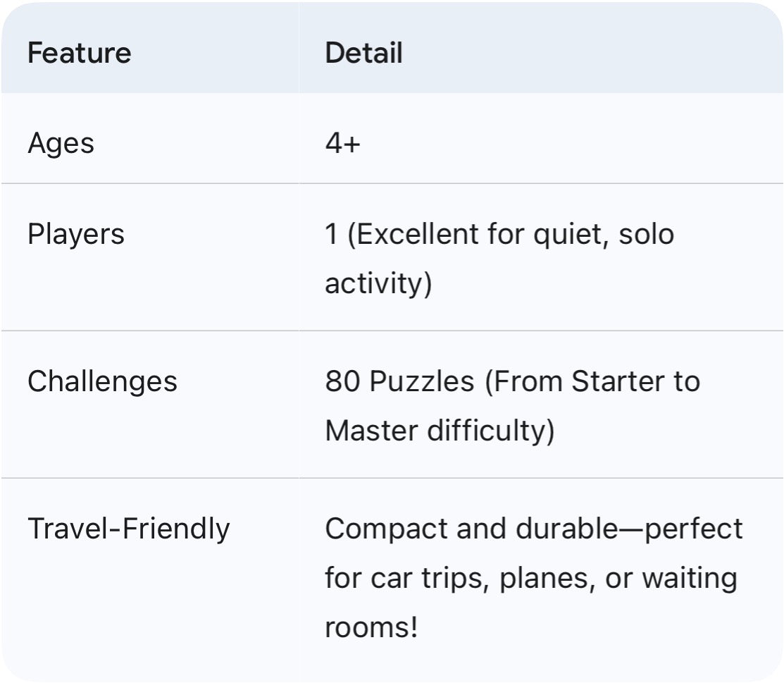Viewport: 784px width, 683px height.
Task: Select the Travel-Friendly row label
Action: click(x=129, y=529)
